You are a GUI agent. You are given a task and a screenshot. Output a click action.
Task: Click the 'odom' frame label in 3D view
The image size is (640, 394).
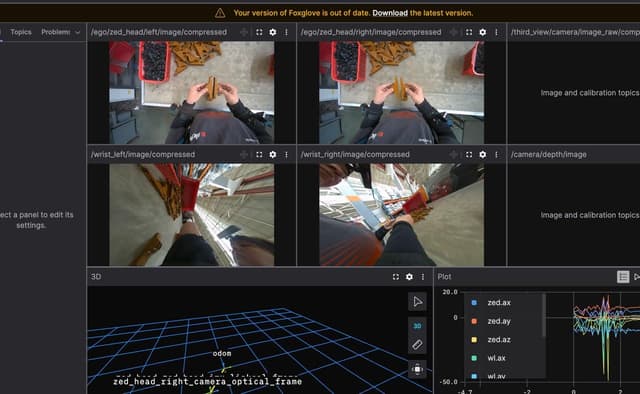coord(222,353)
